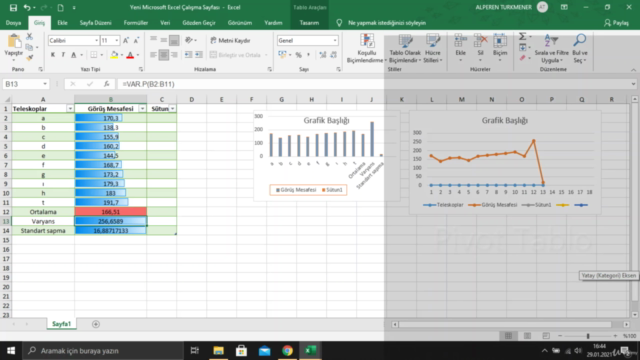Apply the red font color
The height and width of the screenshot is (360, 640).
130,55
